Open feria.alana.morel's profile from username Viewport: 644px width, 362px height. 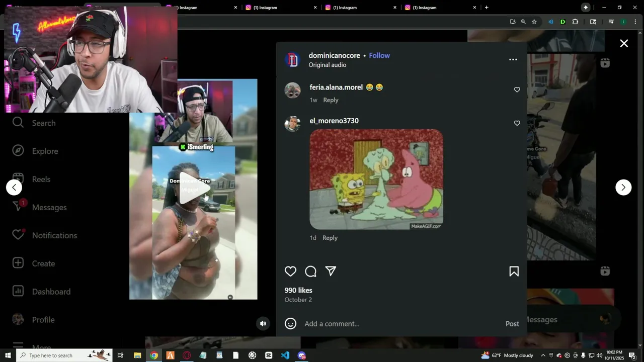tap(336, 87)
